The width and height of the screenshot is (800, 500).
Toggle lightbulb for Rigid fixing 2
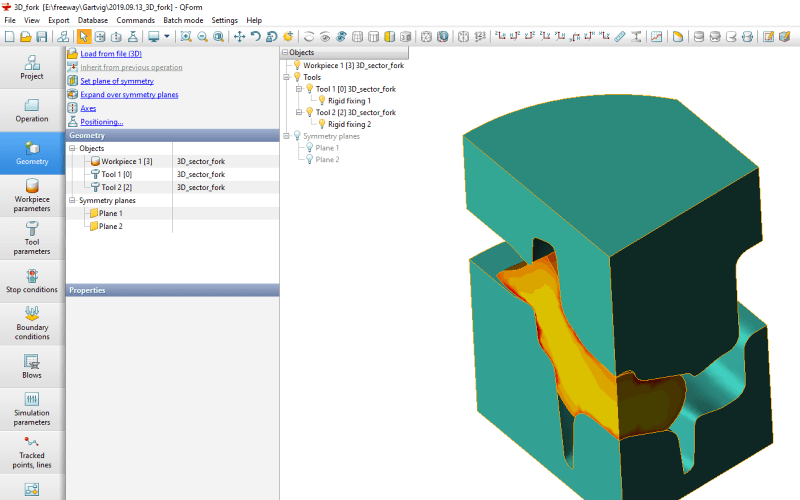click(321, 123)
